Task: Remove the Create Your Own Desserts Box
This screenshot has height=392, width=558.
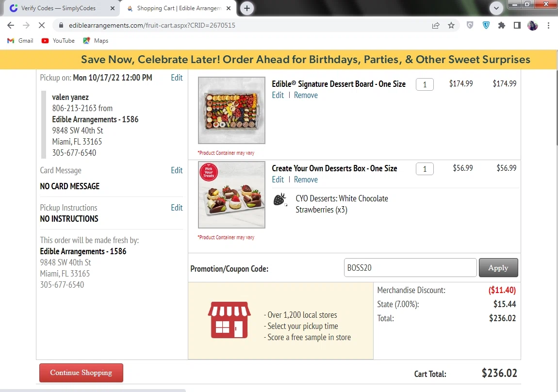Action: (306, 180)
